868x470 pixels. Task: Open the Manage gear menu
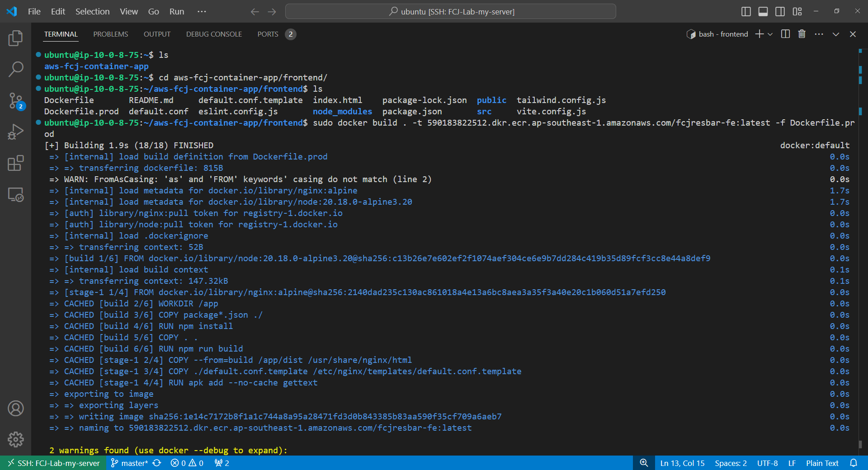tap(16, 439)
